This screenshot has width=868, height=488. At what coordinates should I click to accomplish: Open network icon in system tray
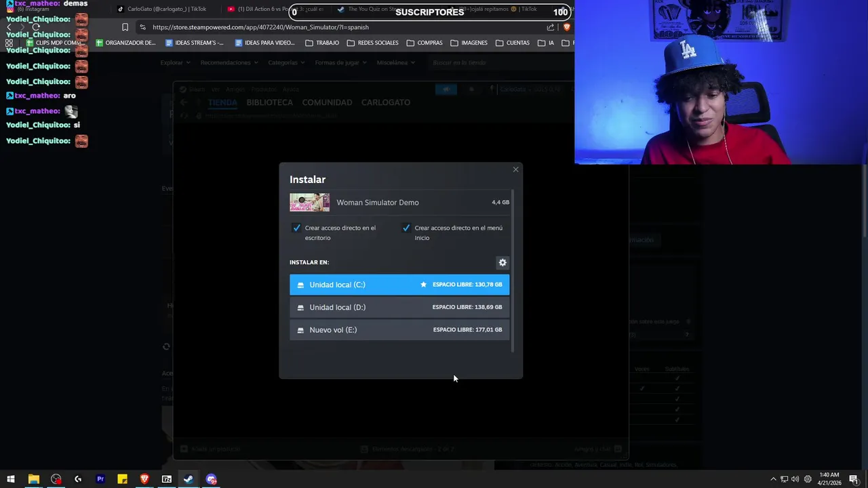pos(784,479)
